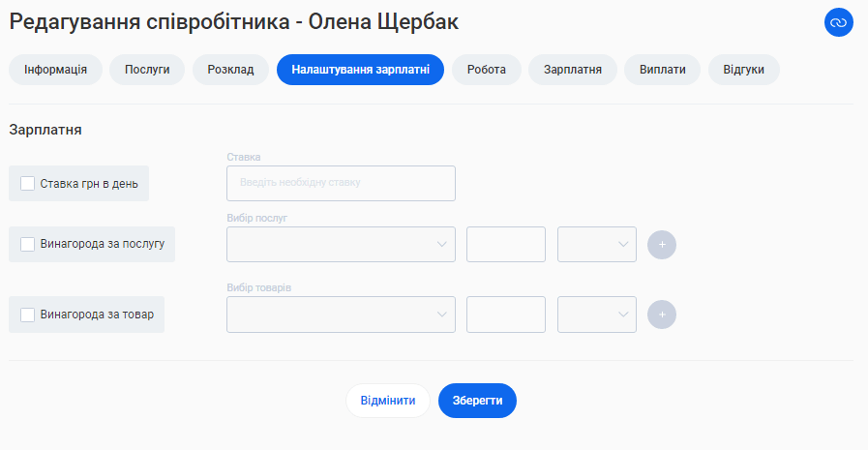
Task: Select the 'Зарплатня' tab
Action: (x=573, y=71)
